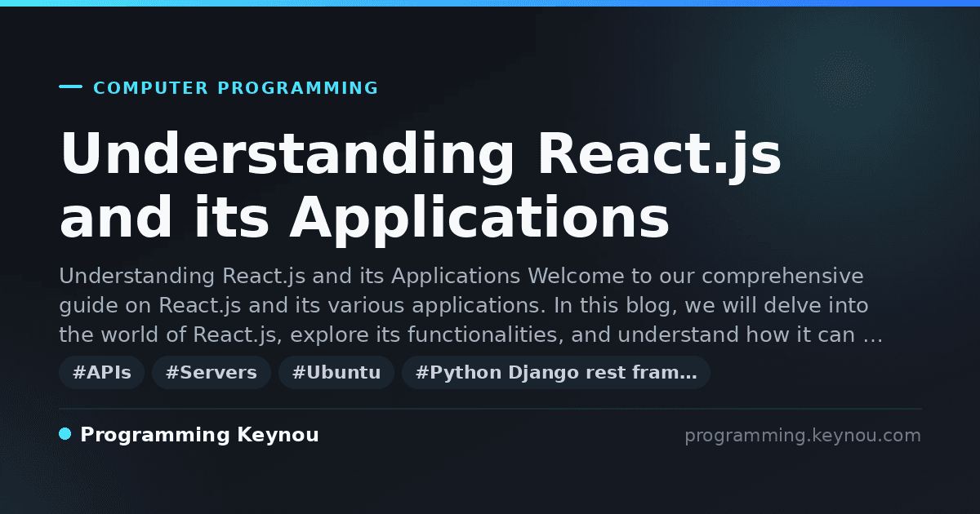Select the #APIs tag
Viewport: 980px width, 514px height.
tap(102, 373)
